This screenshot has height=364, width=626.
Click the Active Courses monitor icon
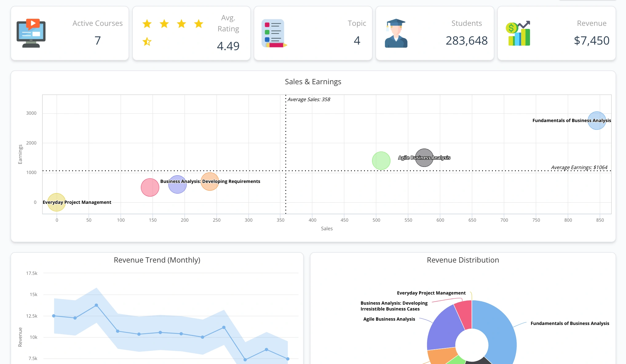pos(31,34)
